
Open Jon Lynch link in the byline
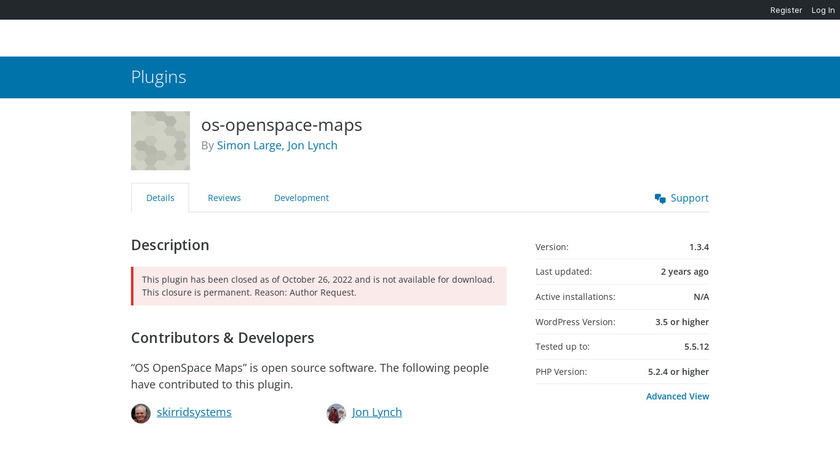pyautogui.click(x=312, y=145)
